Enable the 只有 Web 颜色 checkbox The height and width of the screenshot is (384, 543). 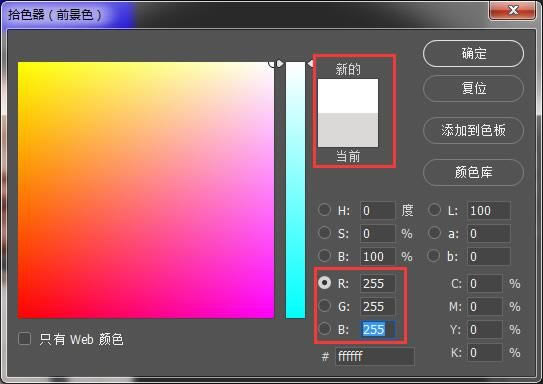pos(25,339)
